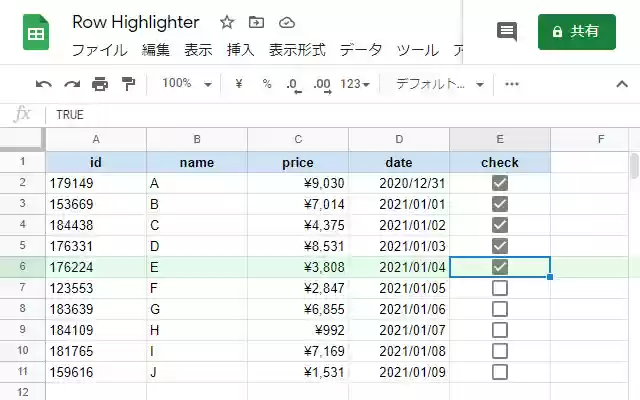This screenshot has width=640, height=400.
Task: Open the ツール menu
Action: pos(418,51)
